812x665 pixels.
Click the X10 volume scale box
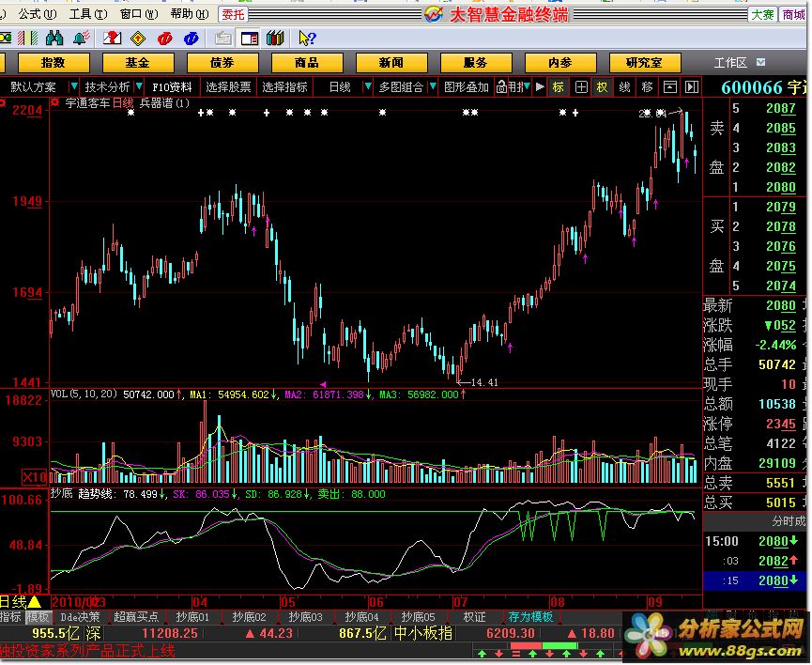(35, 477)
